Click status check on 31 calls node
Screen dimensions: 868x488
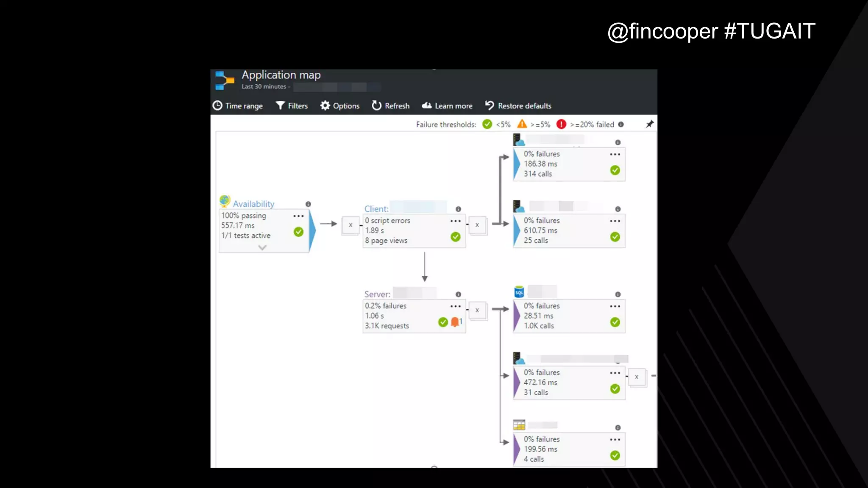(x=615, y=389)
